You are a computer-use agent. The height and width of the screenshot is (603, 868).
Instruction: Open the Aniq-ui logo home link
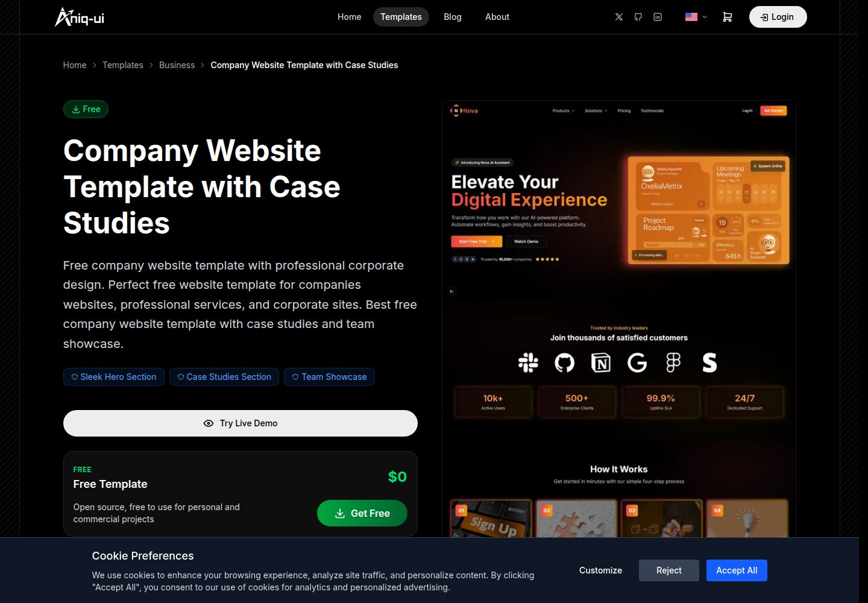[80, 17]
